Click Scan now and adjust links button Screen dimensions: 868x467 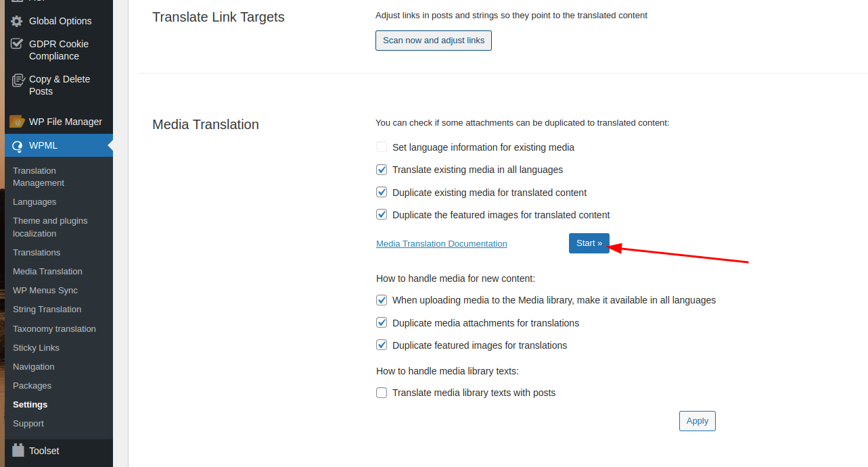[x=434, y=41]
